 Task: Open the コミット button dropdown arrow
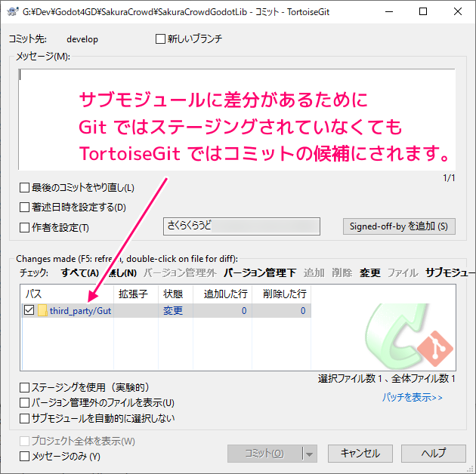[309, 454]
